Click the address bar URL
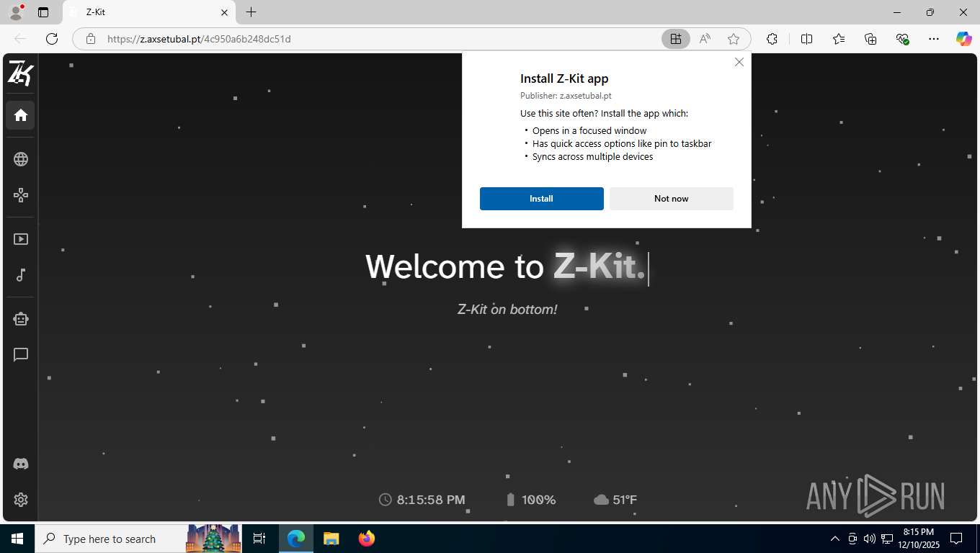 (x=199, y=39)
